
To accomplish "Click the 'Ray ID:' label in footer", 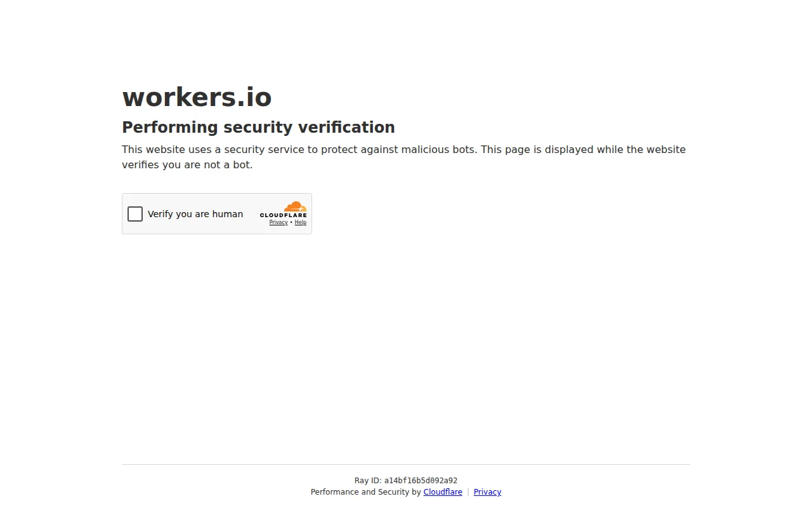I will pyautogui.click(x=368, y=481).
